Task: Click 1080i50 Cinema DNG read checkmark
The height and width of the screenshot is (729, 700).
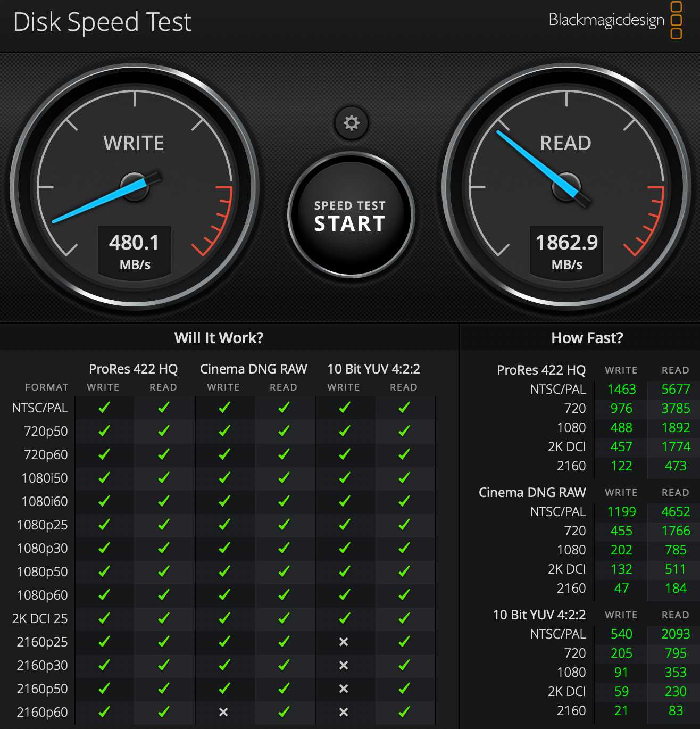Action: (x=284, y=478)
